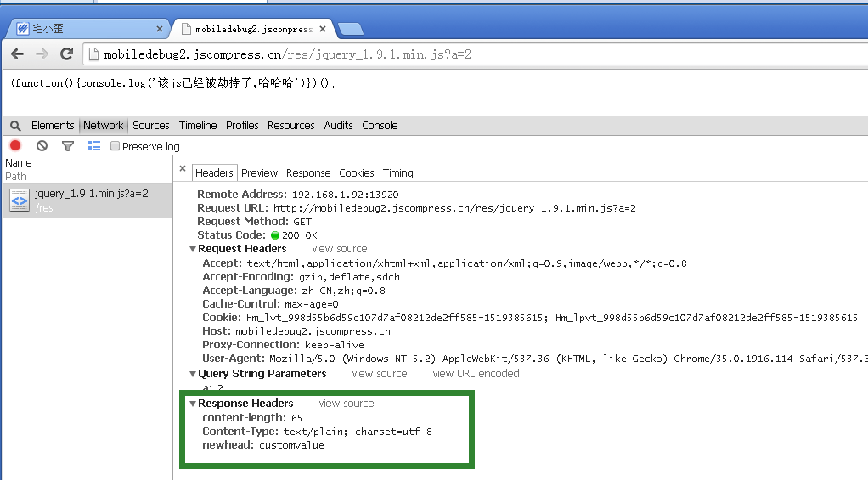Enable the Preserve log checkbox
868x480 pixels.
pos(116,146)
